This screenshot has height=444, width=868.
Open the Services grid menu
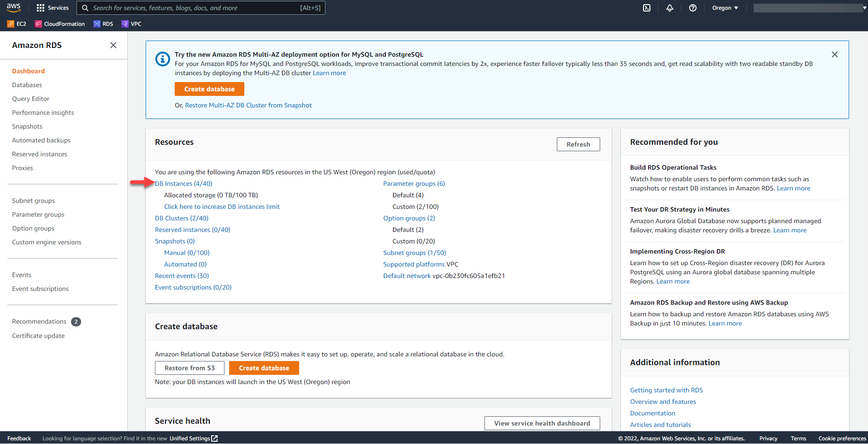tap(52, 8)
